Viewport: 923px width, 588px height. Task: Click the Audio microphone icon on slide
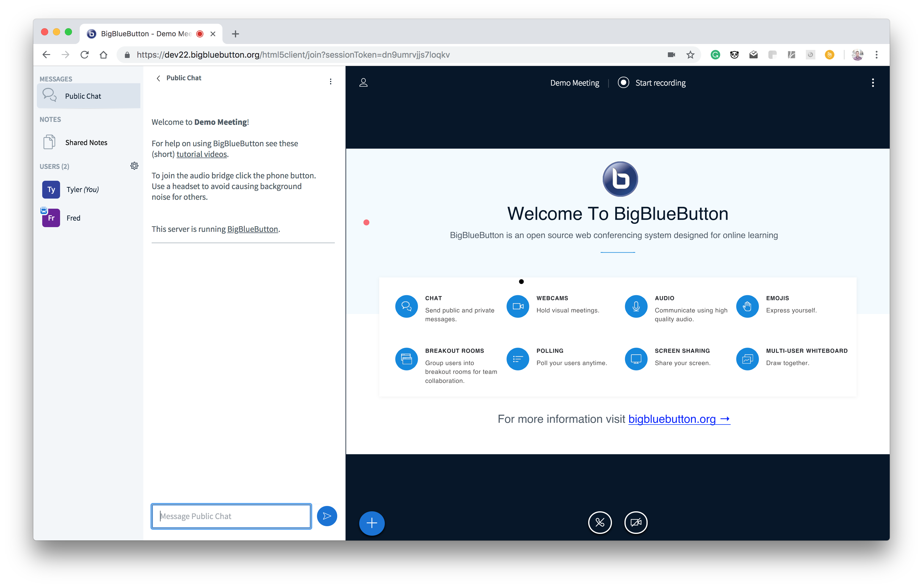[x=636, y=306]
